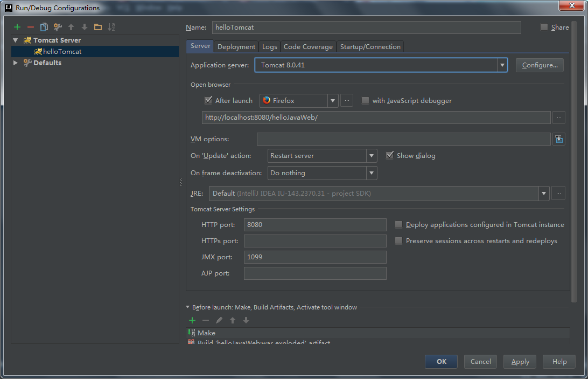Uncheck the After launch option
This screenshot has height=379, width=588.
[x=208, y=100]
